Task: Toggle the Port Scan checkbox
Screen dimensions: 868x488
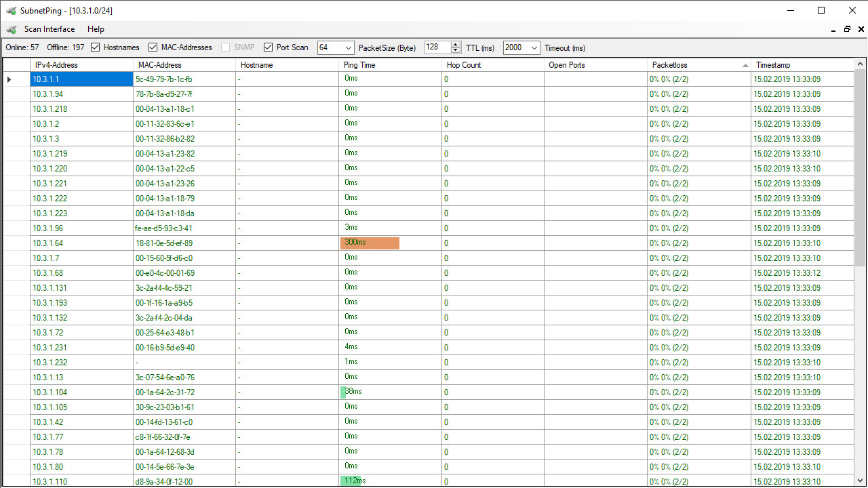Action: tap(269, 47)
